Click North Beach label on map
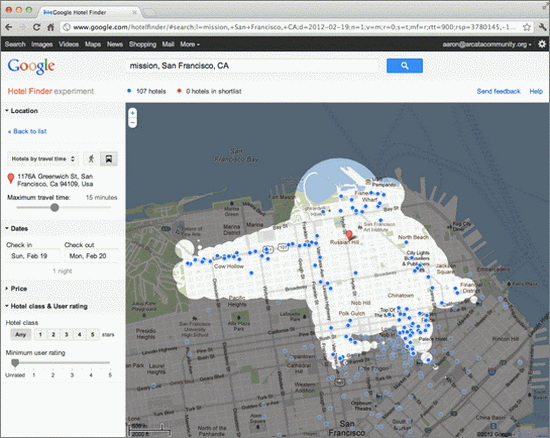The width and height of the screenshot is (550, 438). (x=413, y=237)
